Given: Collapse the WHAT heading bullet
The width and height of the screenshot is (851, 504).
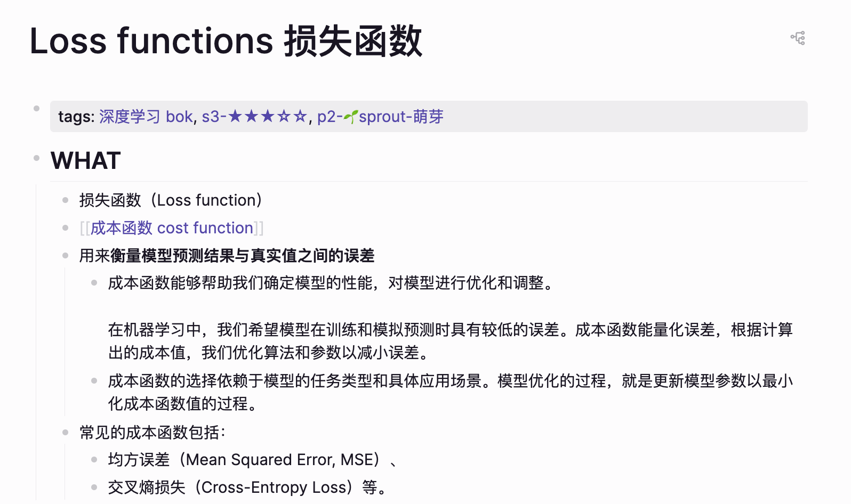Looking at the screenshot, I should 36,158.
